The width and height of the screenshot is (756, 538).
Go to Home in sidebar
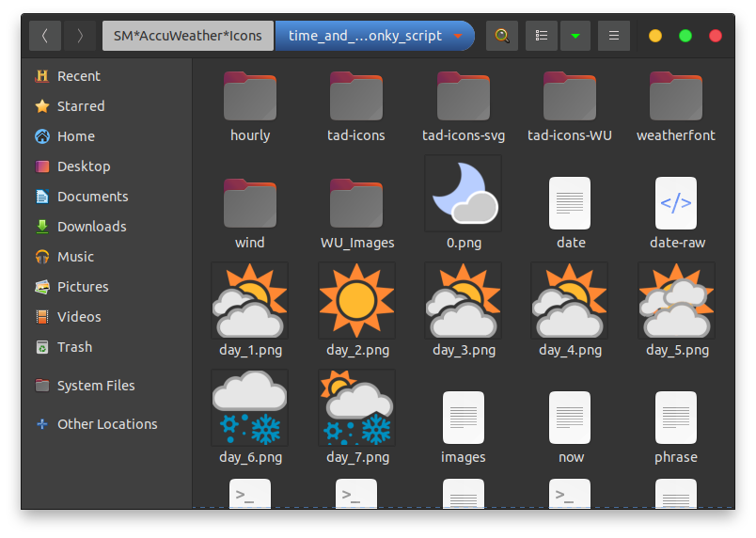106,136
